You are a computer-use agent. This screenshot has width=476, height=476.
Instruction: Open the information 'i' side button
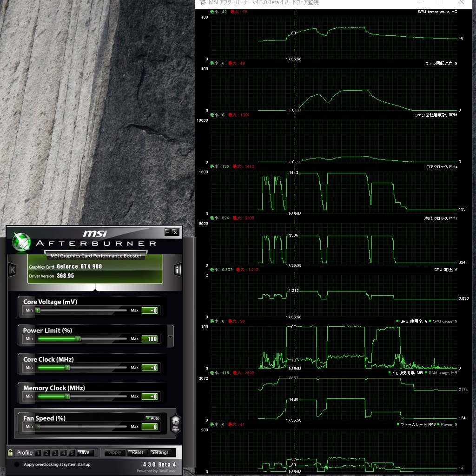[x=178, y=270]
